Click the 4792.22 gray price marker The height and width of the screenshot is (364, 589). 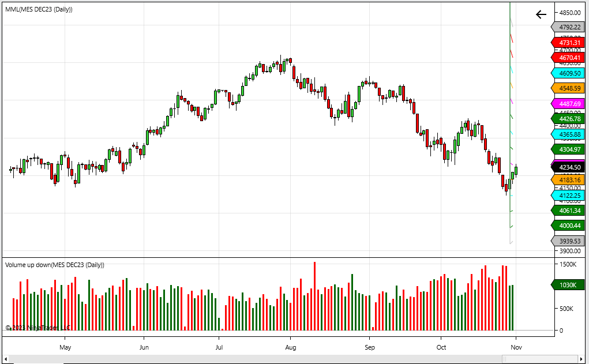click(568, 27)
